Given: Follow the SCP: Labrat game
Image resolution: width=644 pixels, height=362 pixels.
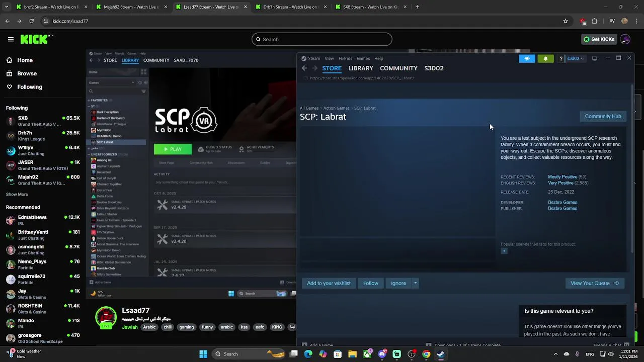Looking at the screenshot, I should click(x=371, y=283).
